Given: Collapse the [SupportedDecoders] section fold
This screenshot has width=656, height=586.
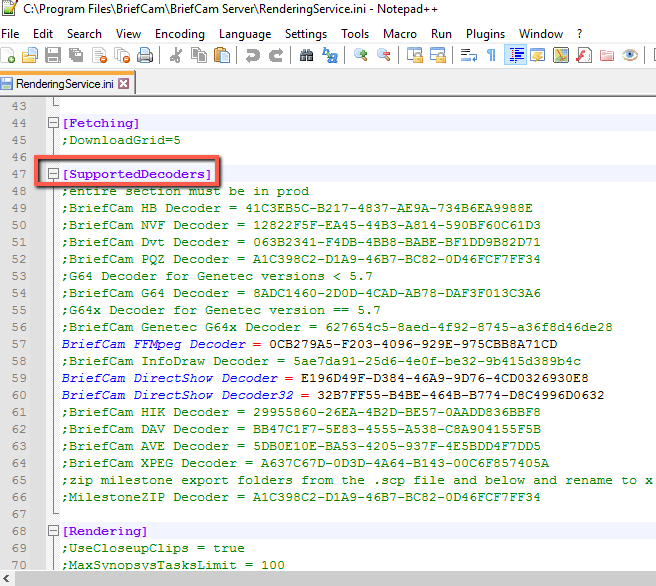Looking at the screenshot, I should tap(53, 174).
